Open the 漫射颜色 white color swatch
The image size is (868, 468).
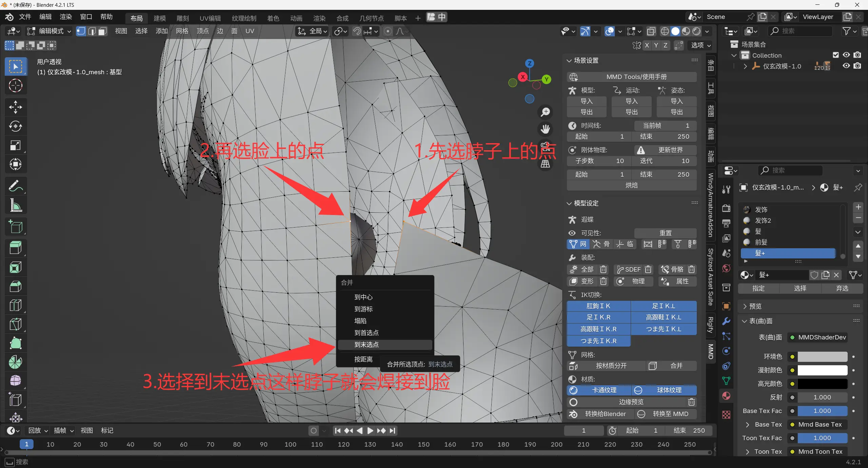tap(822, 370)
